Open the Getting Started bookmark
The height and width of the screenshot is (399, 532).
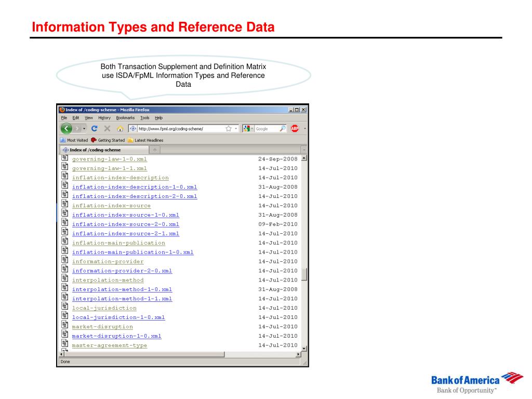pyautogui.click(x=108, y=140)
